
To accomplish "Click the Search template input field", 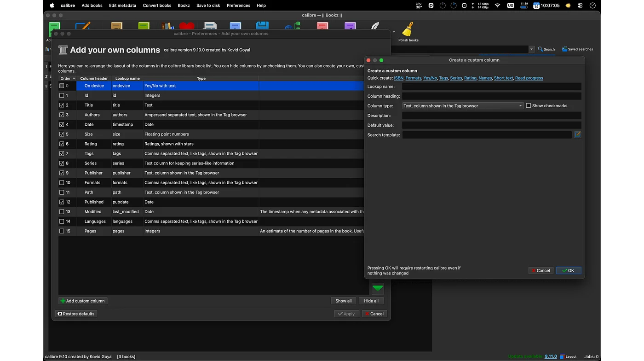I will pyautogui.click(x=487, y=135).
